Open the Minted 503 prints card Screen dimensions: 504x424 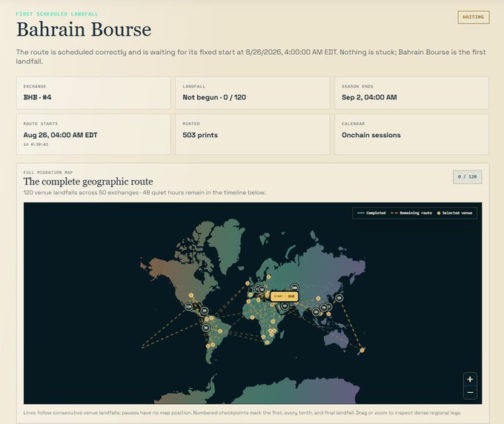(x=253, y=134)
